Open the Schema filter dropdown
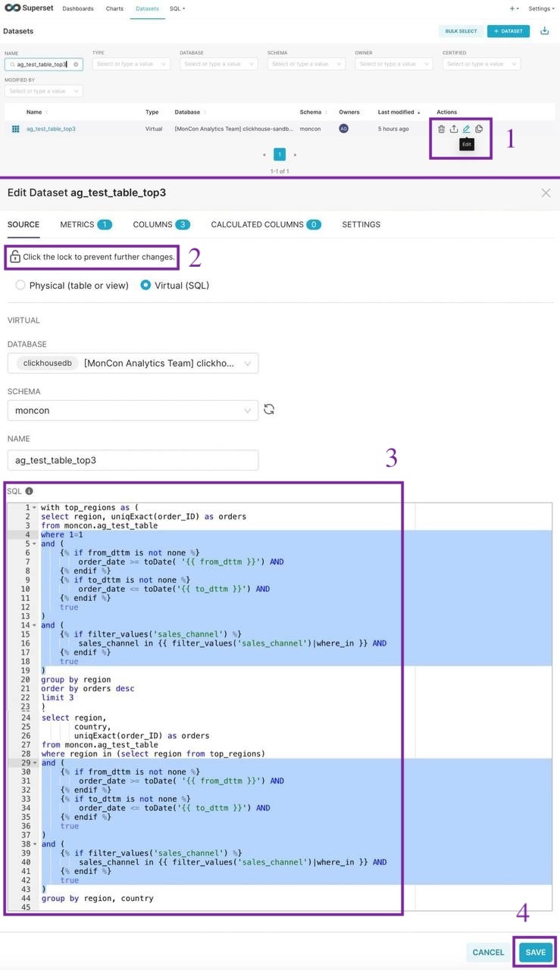 306,64
